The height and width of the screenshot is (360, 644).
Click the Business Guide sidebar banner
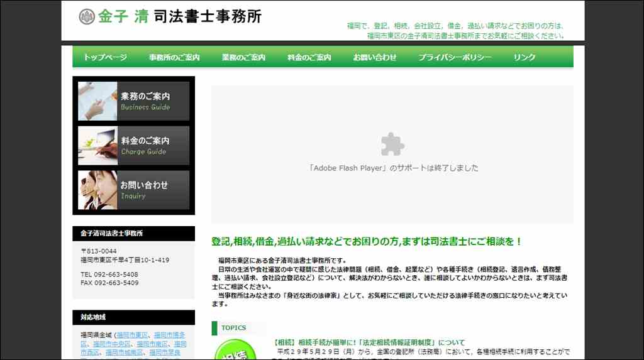pyautogui.click(x=133, y=101)
